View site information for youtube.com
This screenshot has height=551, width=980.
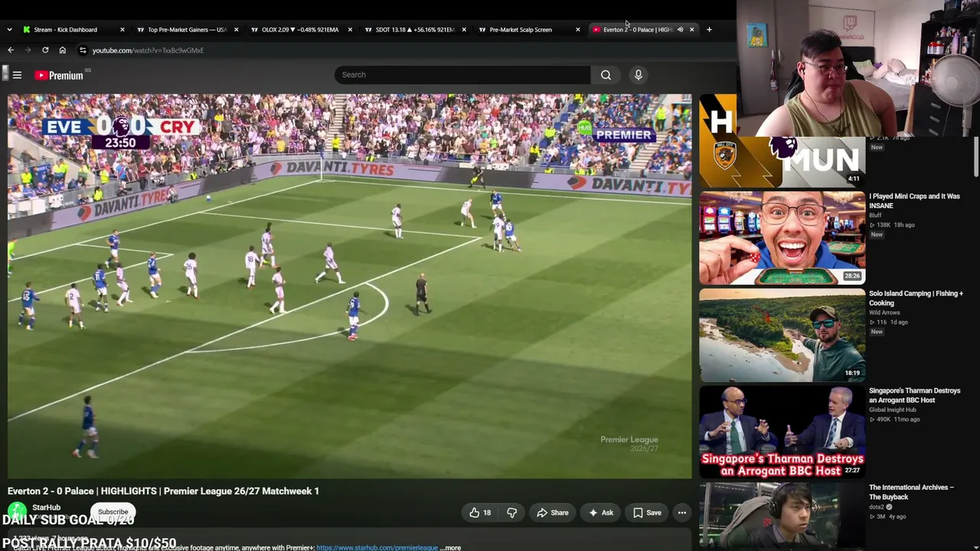(x=83, y=51)
